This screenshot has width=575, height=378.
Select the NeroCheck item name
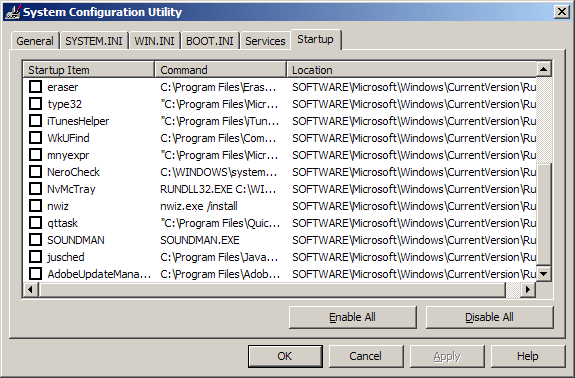coord(73,172)
